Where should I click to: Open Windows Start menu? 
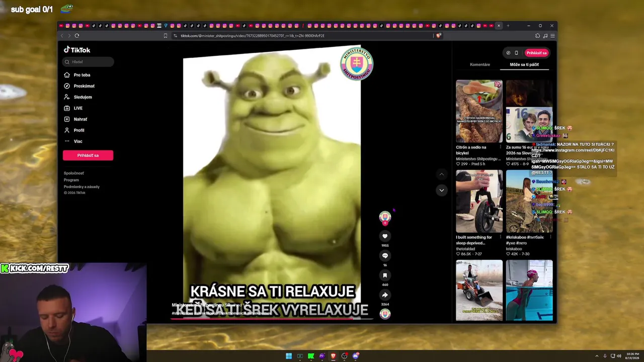point(289,356)
